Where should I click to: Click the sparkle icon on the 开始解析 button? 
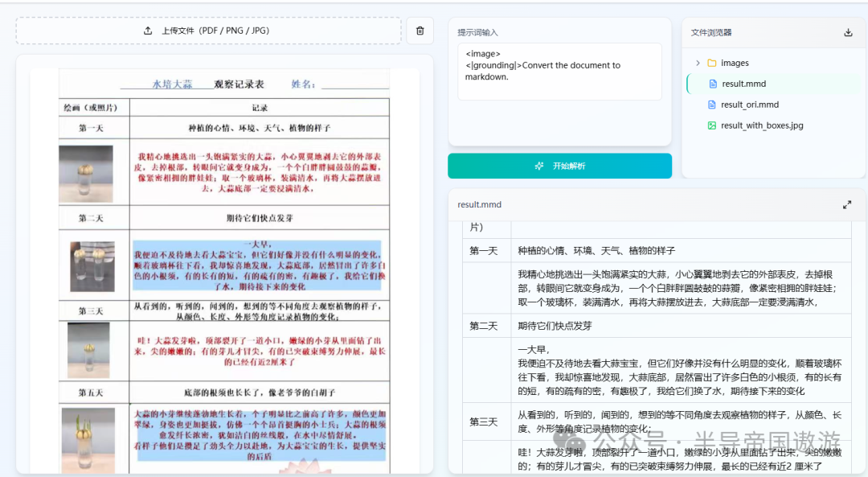click(x=538, y=167)
